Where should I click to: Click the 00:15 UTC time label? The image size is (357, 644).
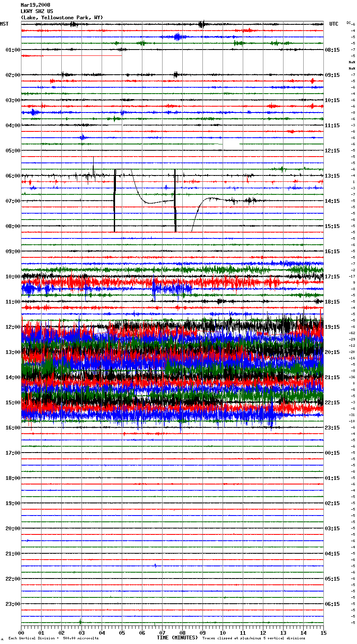pos(332,453)
